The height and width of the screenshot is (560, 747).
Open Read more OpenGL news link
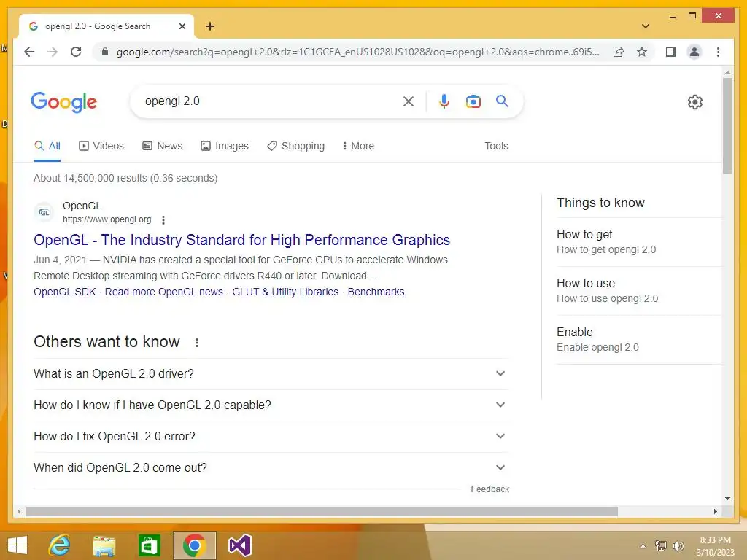tap(164, 292)
